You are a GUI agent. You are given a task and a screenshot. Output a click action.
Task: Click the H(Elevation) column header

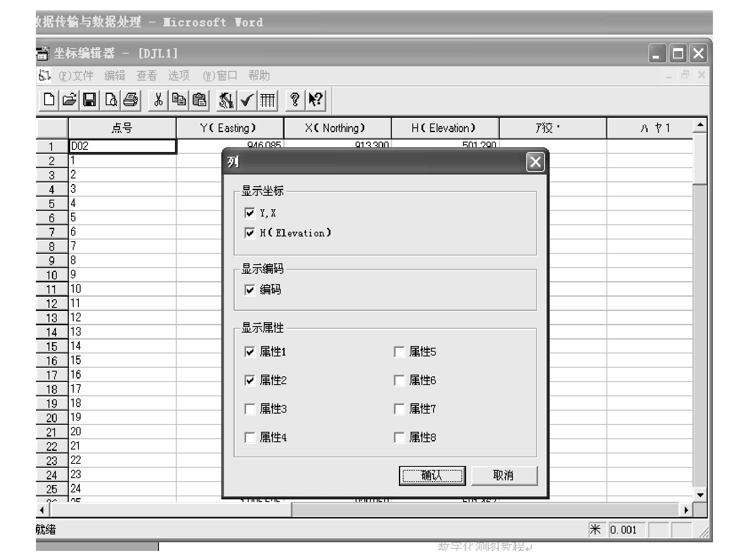(445, 128)
